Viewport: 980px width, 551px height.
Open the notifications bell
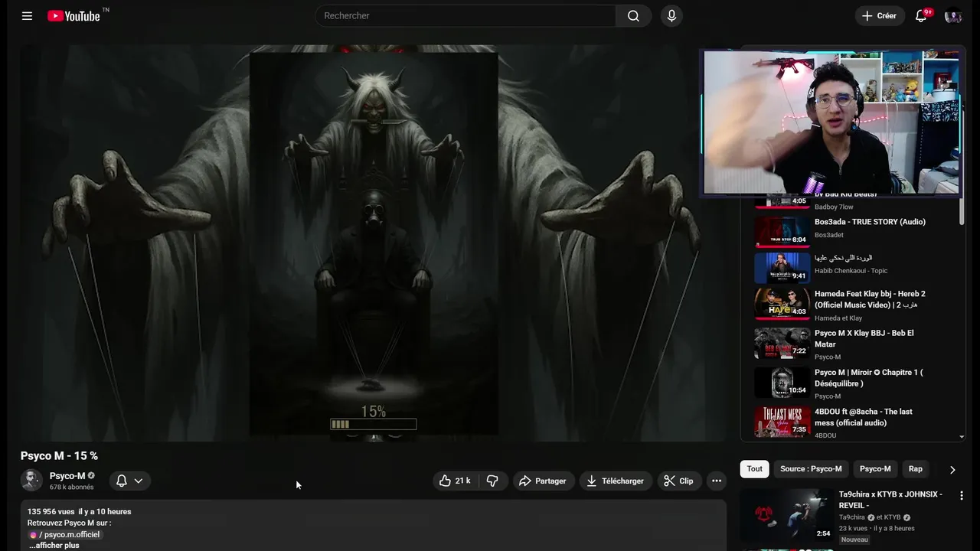pyautogui.click(x=921, y=16)
